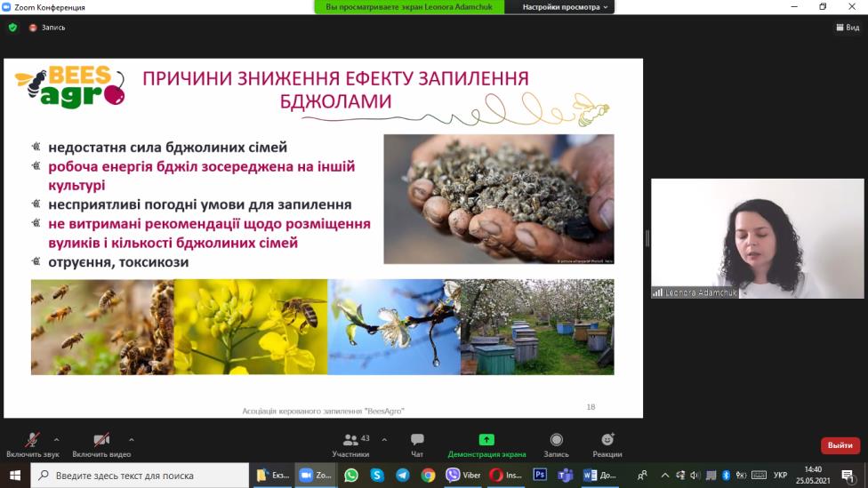Unmute microphone with Включить звук
The width and height of the screenshot is (868, 488).
point(32,443)
